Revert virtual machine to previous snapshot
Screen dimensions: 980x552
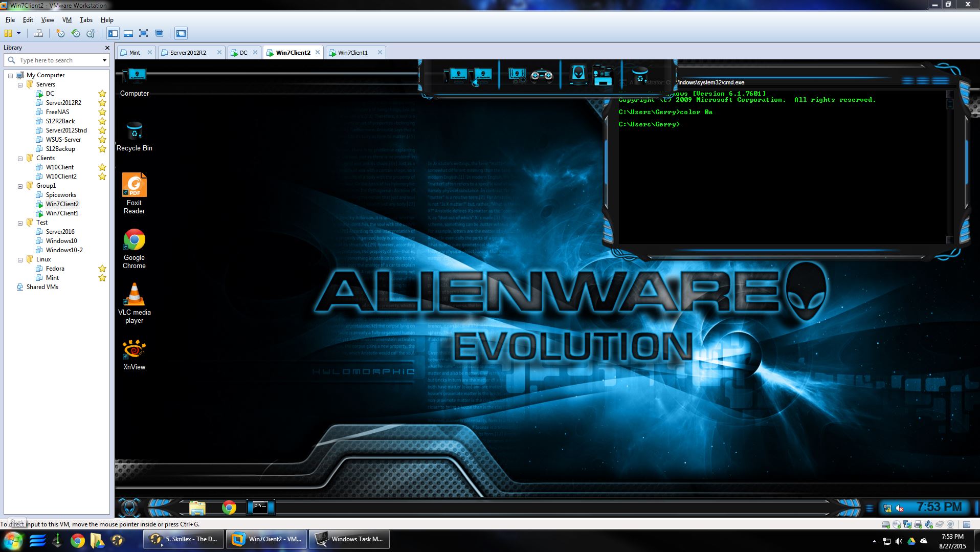[x=76, y=33]
